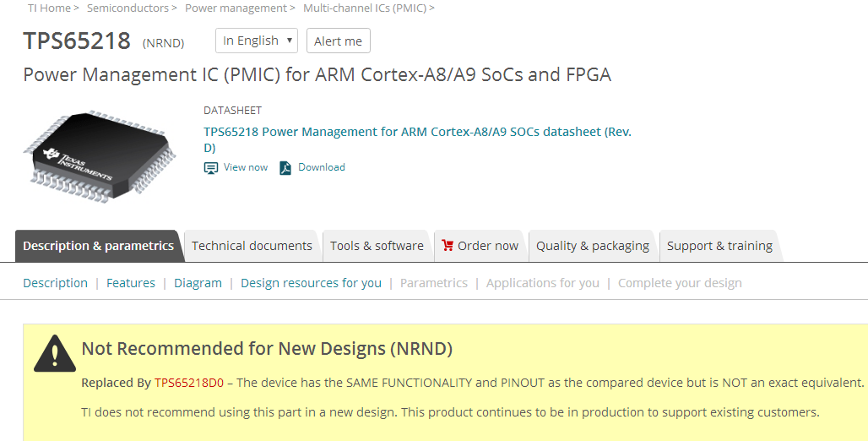Screen dimensions: 868x441
Task: Click the PDF Download icon
Action: [285, 168]
